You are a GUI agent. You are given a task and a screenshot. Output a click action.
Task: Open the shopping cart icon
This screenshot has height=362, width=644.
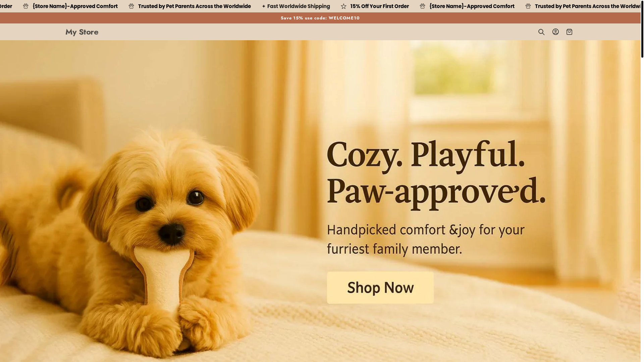569,32
